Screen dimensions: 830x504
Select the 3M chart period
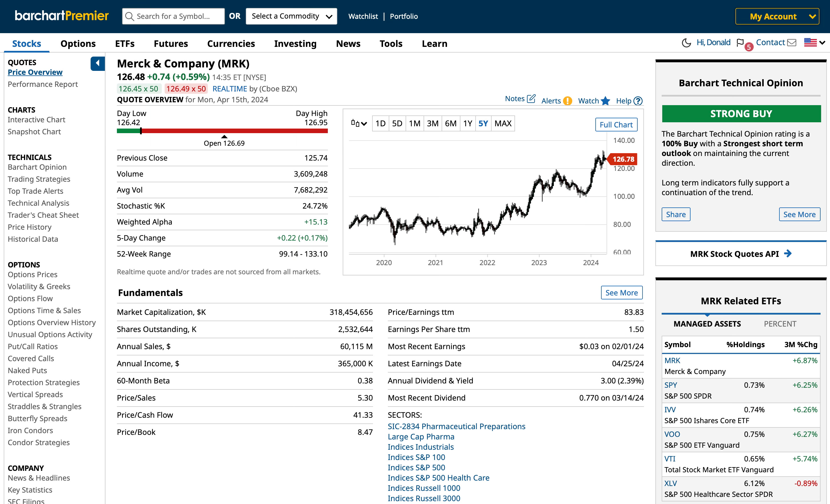pyautogui.click(x=432, y=123)
